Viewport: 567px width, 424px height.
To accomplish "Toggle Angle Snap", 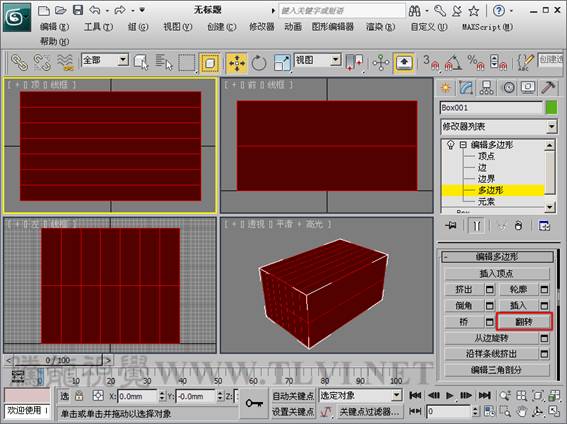I will (453, 62).
